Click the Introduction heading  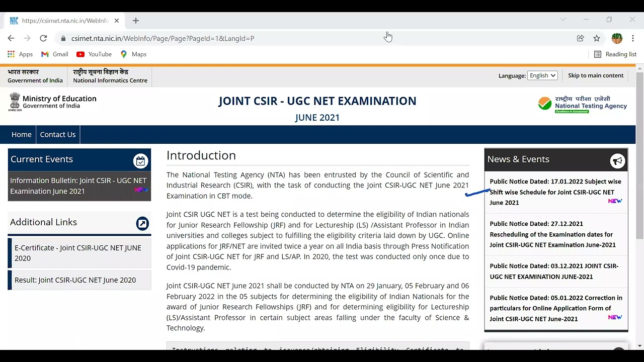201,155
